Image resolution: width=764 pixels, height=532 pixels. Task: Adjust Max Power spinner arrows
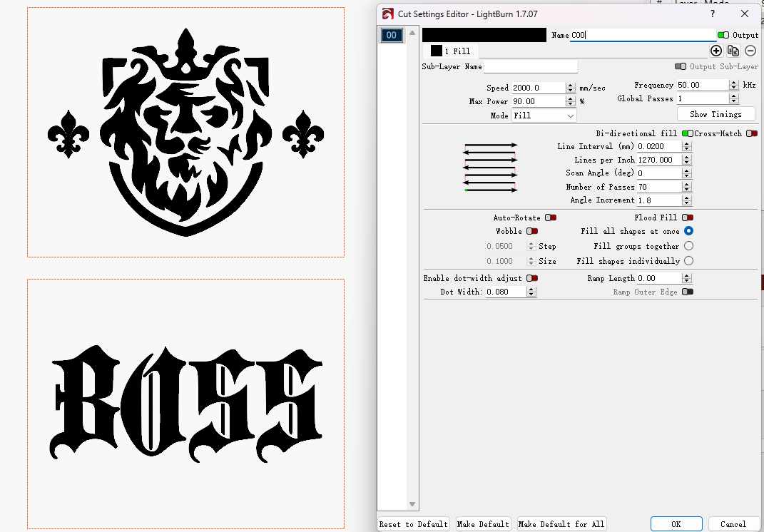(571, 101)
